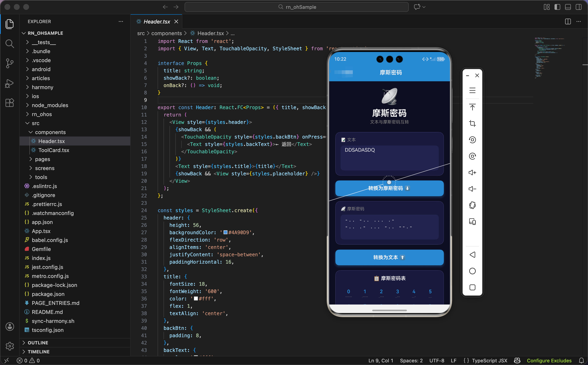Open the Source Control view

click(10, 64)
